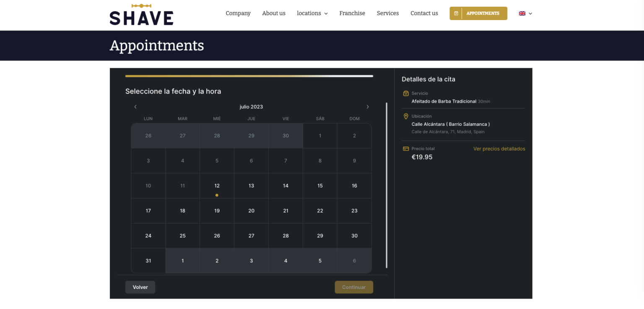
Task: Open the language selector chevron
Action: point(530,13)
